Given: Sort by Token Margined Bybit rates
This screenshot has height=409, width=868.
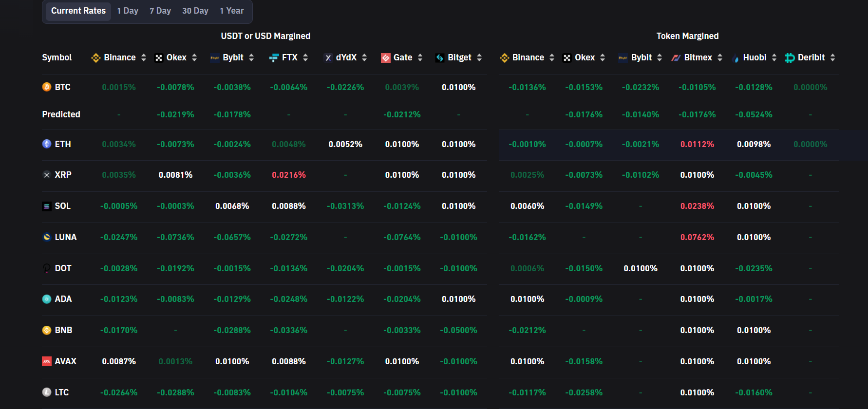Looking at the screenshot, I should click(x=660, y=57).
